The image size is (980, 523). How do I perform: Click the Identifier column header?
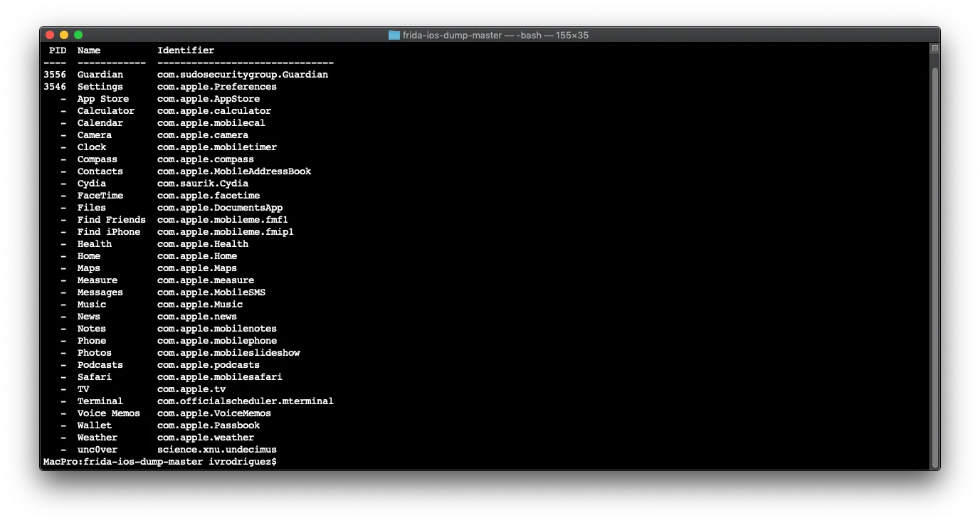186,51
